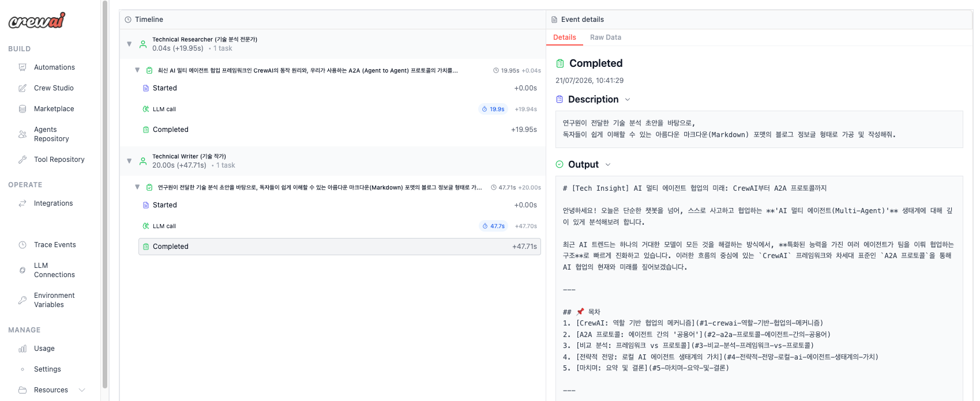Click the timestamp 21/07/2026, 10:41:29
This screenshot has width=980, height=401.
[589, 81]
